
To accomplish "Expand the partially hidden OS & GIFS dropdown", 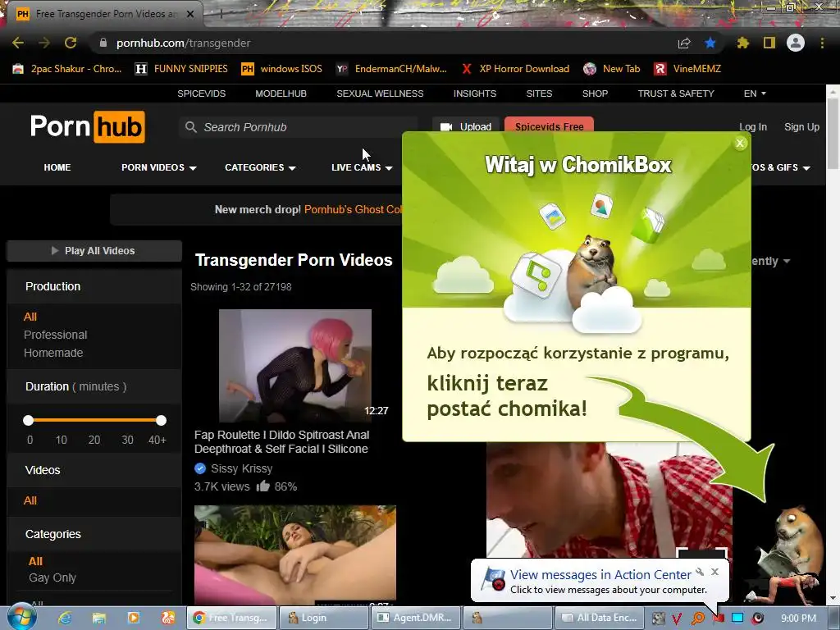I will click(781, 167).
